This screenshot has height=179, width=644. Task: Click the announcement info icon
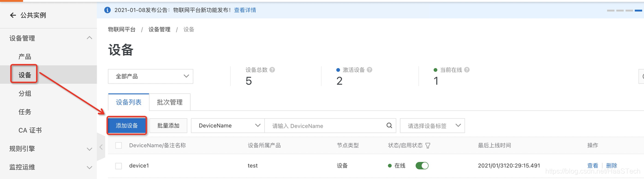coord(107,10)
